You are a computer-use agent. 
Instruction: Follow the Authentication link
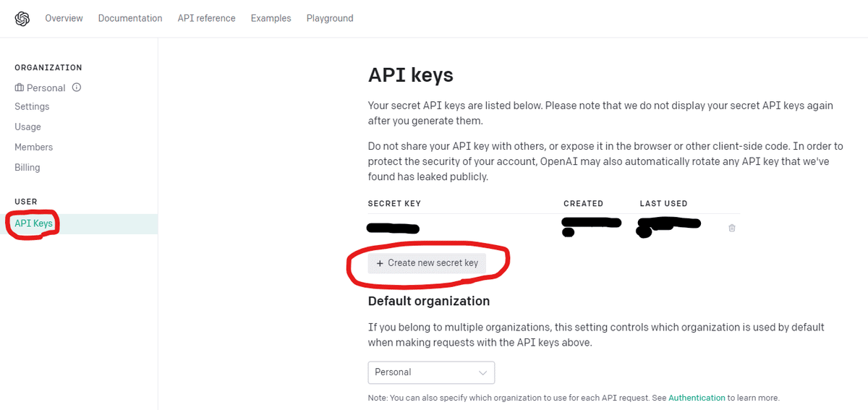(697, 398)
